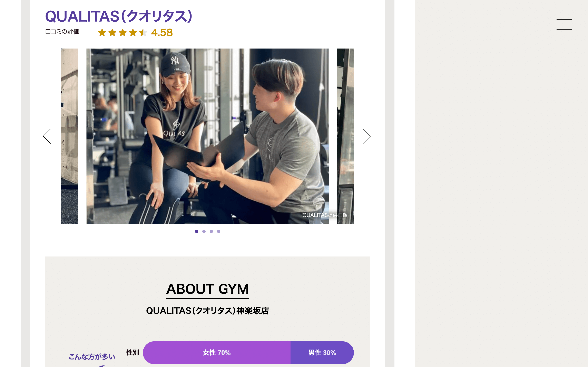This screenshot has height=367, width=588.
Task: Click the partial previous slide image
Action: coord(70,136)
